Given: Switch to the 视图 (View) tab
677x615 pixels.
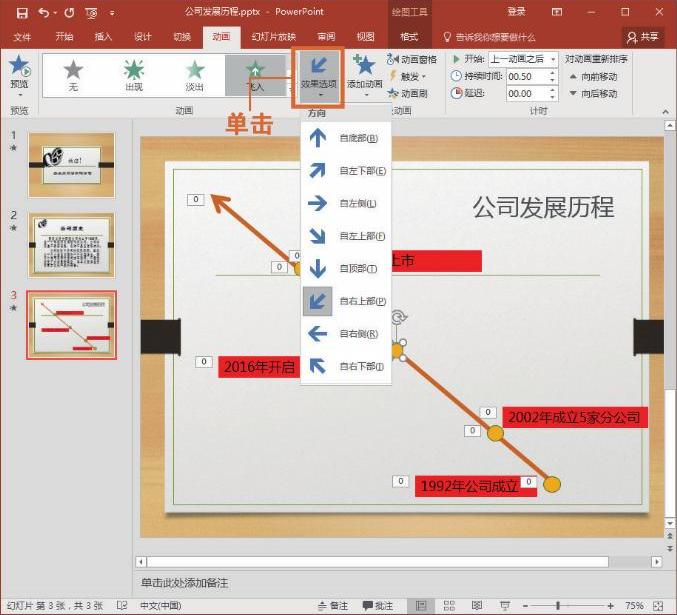Looking at the screenshot, I should 365,37.
